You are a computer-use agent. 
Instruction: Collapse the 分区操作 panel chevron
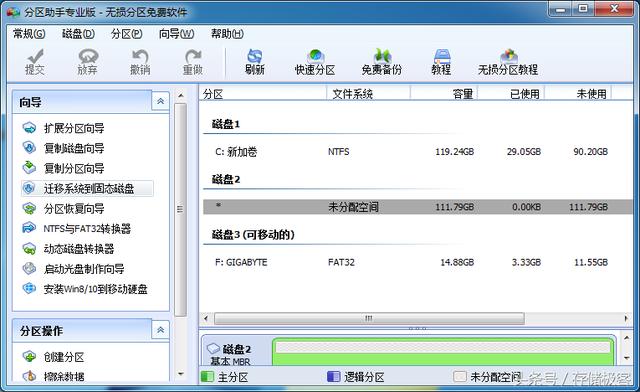click(160, 330)
